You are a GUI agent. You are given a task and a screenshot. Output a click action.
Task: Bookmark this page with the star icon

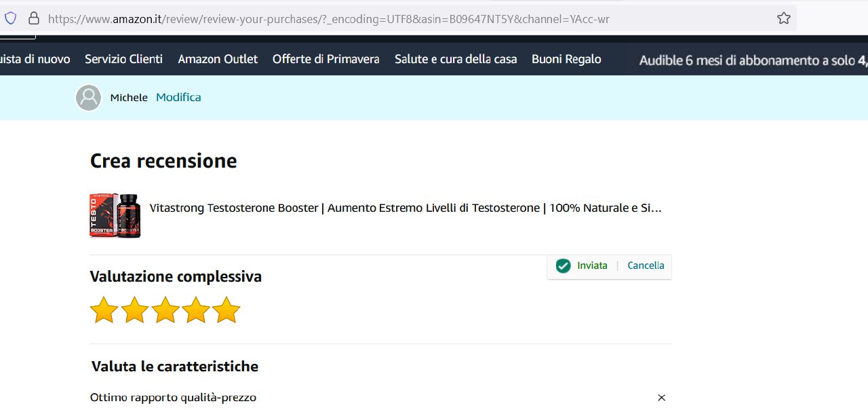pyautogui.click(x=783, y=18)
